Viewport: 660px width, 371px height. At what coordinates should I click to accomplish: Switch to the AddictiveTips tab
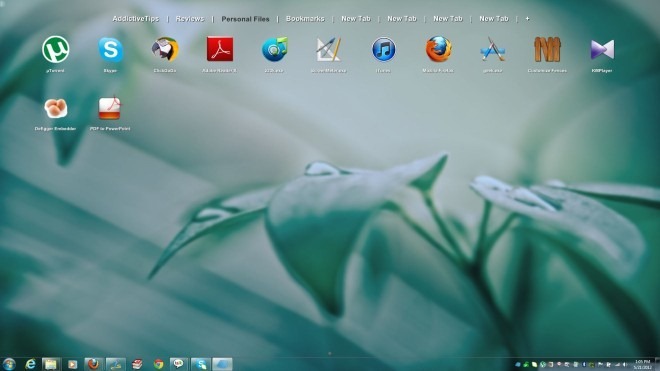click(136, 19)
